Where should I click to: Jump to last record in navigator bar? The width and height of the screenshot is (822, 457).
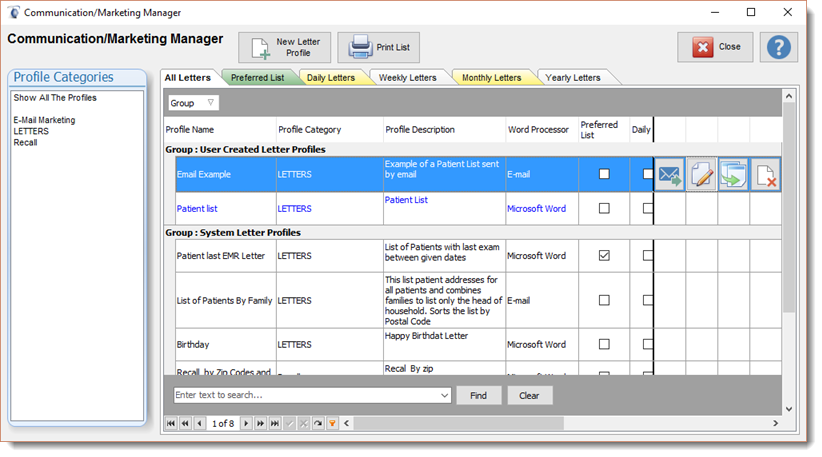[x=275, y=424]
